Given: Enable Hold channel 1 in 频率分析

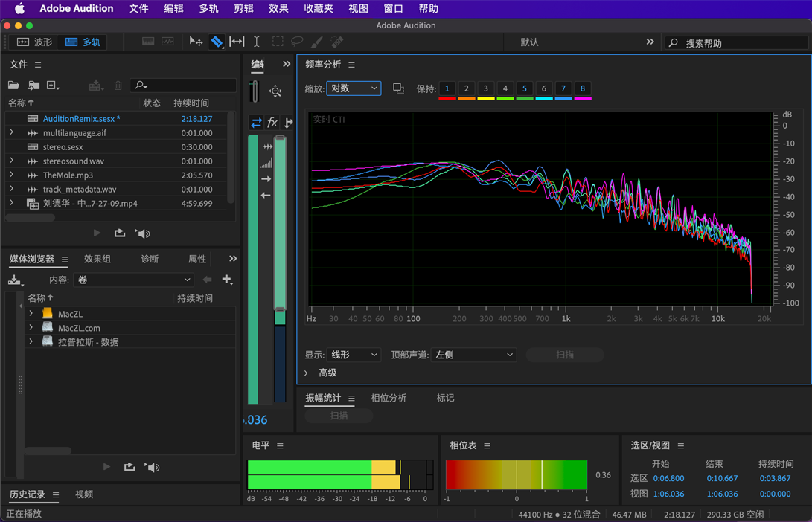Looking at the screenshot, I should pyautogui.click(x=447, y=88).
